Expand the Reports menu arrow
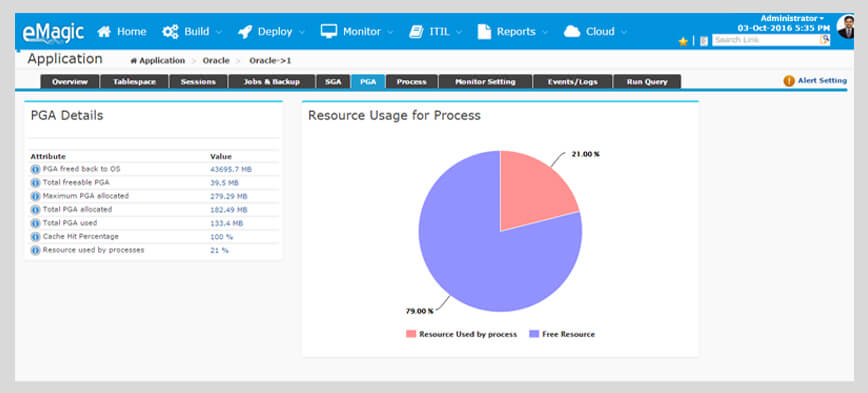 click(545, 32)
